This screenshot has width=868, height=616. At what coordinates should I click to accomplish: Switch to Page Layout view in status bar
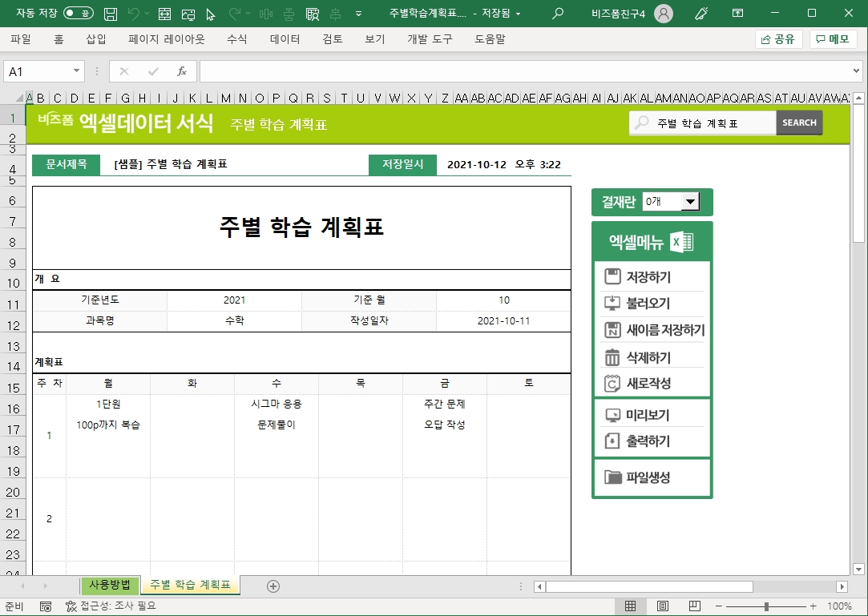(x=663, y=606)
